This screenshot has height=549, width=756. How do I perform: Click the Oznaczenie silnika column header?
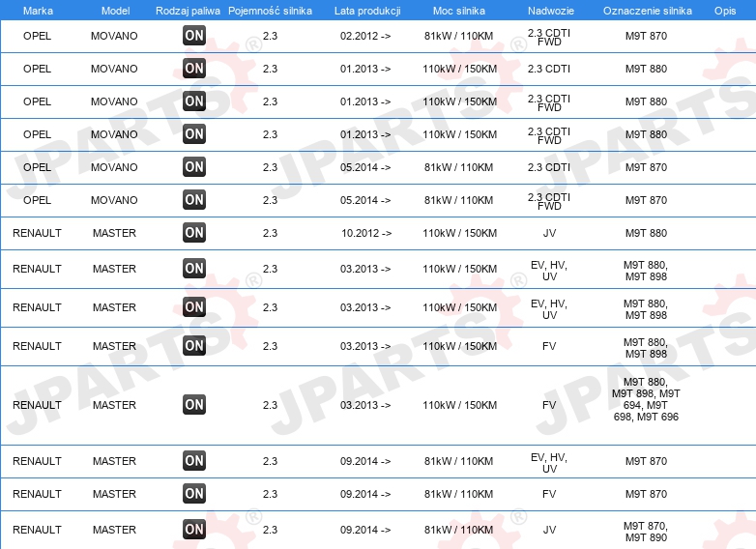pyautogui.click(x=648, y=11)
